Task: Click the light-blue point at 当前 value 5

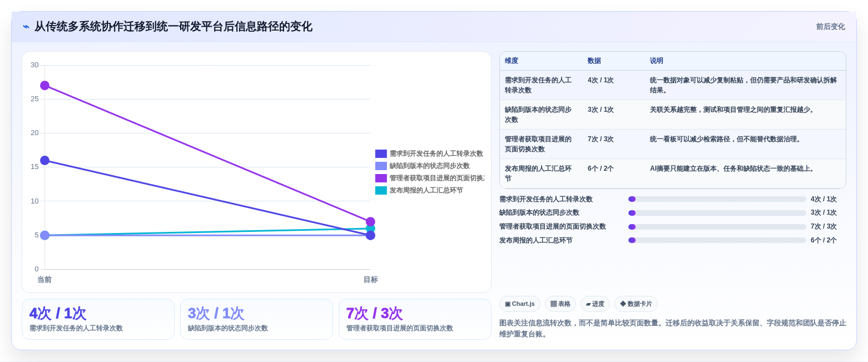Action: (x=45, y=235)
